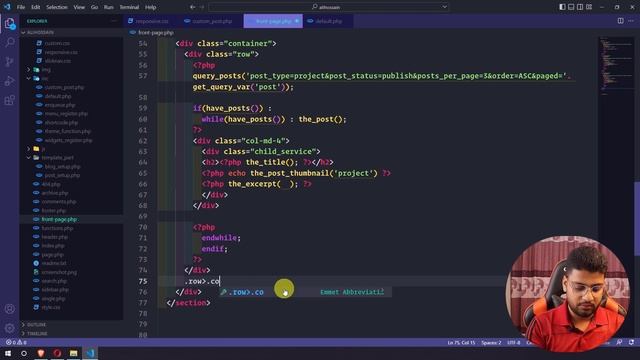The height and width of the screenshot is (360, 640).
Task: Go back with the navigation arrow
Action: (x=192, y=7)
